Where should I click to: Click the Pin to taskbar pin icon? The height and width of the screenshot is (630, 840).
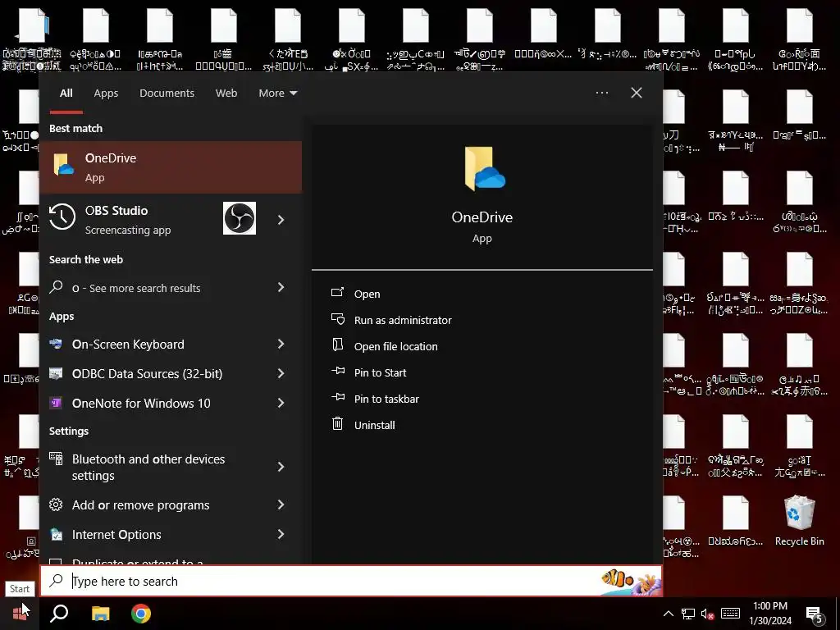(x=337, y=397)
